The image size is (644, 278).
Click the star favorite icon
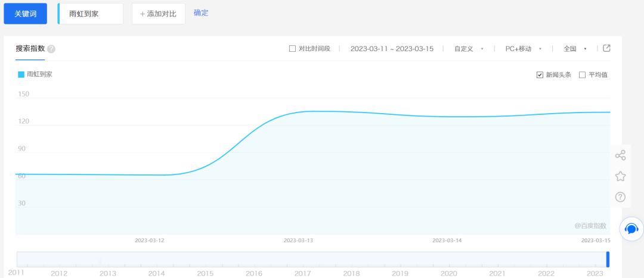click(x=620, y=176)
